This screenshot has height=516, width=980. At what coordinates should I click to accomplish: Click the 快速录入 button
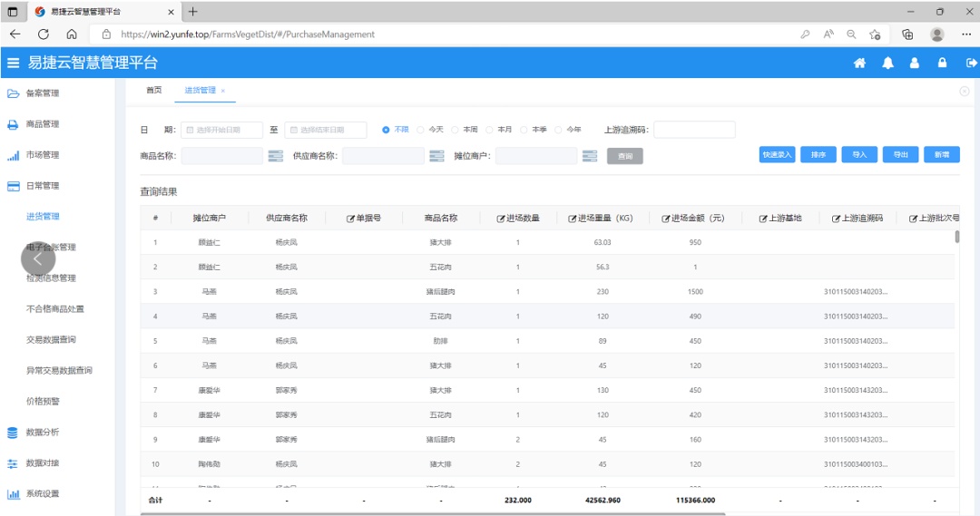777,155
